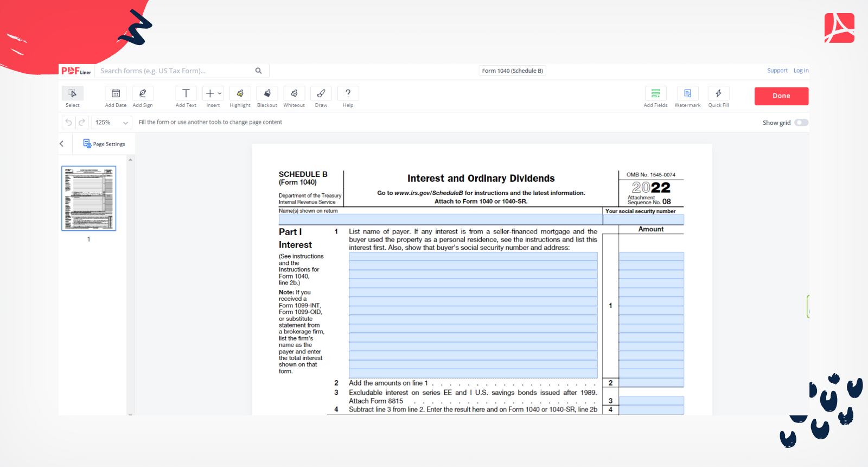
Task: Toggle the Show grid switch
Action: pos(801,123)
